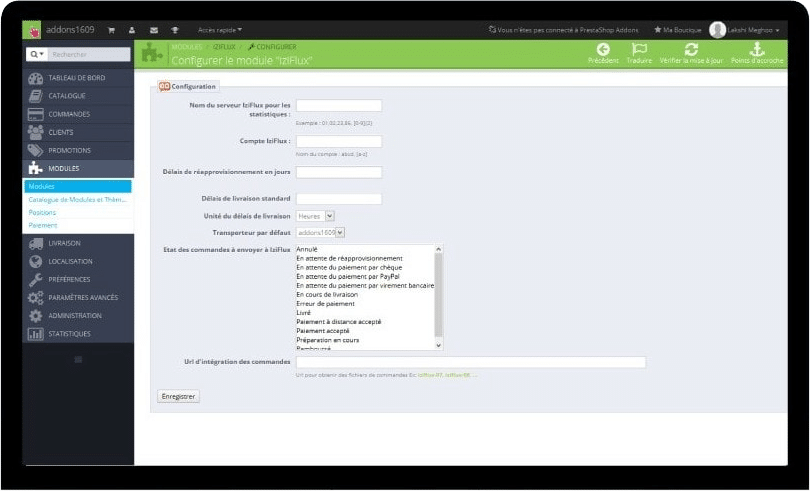Open the envelope messages icon
This screenshot has width=810, height=491.
click(154, 30)
